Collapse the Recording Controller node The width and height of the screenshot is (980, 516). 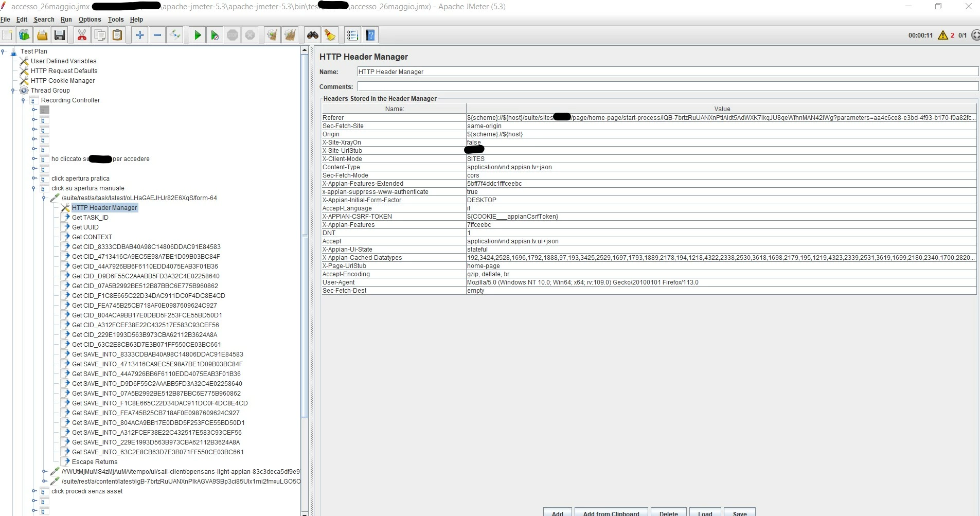click(x=24, y=100)
